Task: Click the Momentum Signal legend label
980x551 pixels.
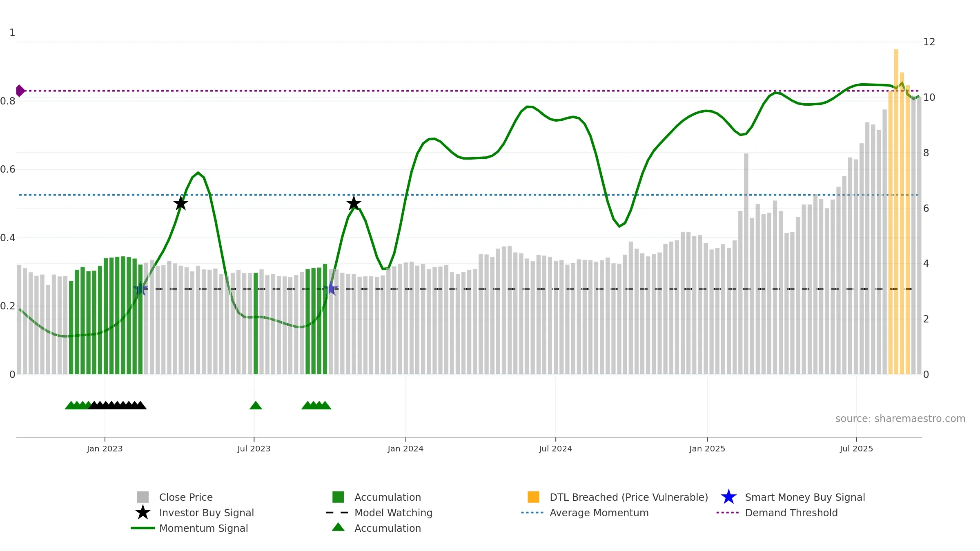Action: (204, 528)
